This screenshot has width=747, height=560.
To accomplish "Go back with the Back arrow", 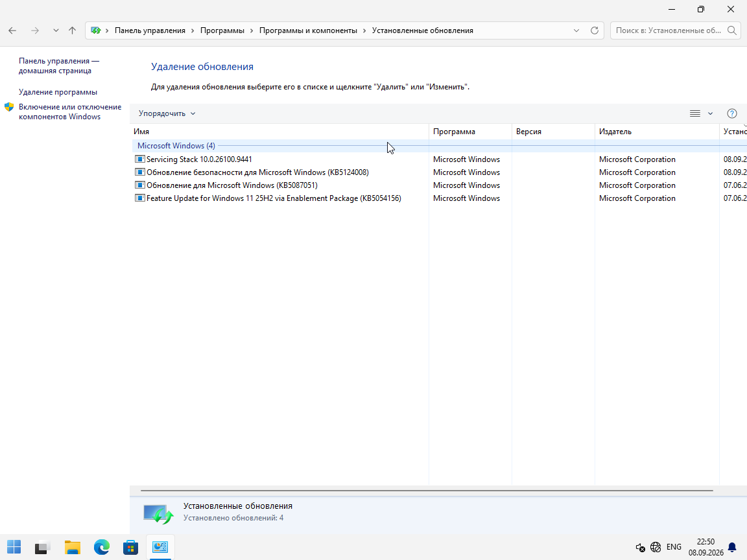I will [x=12, y=30].
